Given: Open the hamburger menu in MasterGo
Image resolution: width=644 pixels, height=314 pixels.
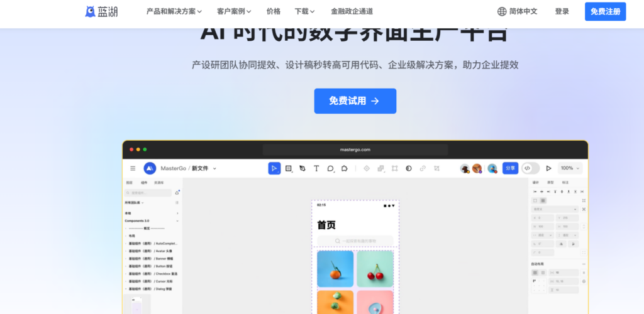Looking at the screenshot, I should pyautogui.click(x=133, y=168).
